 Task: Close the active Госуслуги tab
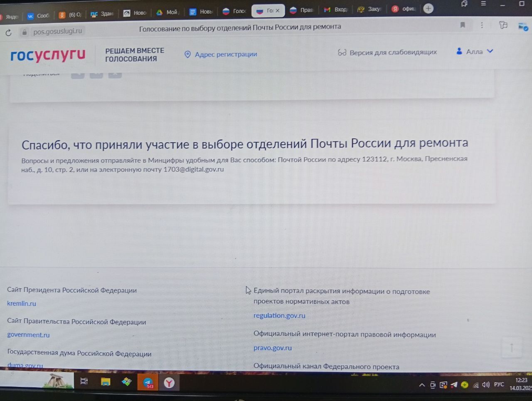click(x=278, y=11)
